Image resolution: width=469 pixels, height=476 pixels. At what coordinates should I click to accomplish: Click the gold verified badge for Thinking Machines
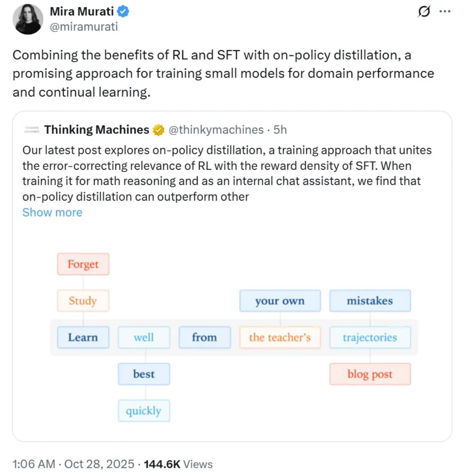click(159, 130)
